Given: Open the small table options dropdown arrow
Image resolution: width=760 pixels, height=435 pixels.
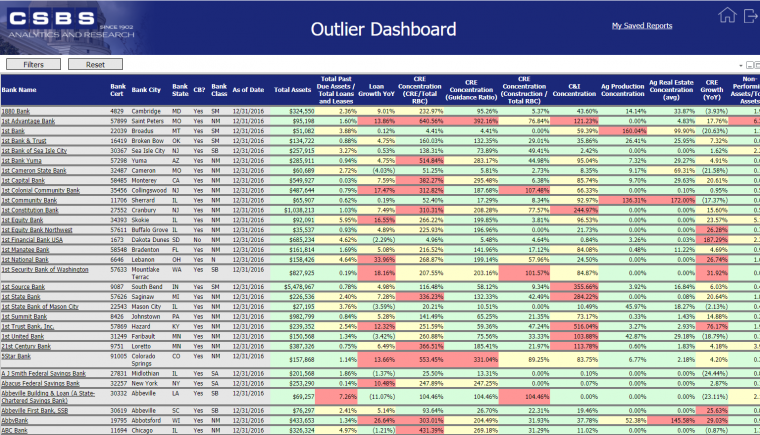Looking at the screenshot, I should (x=741, y=65).
